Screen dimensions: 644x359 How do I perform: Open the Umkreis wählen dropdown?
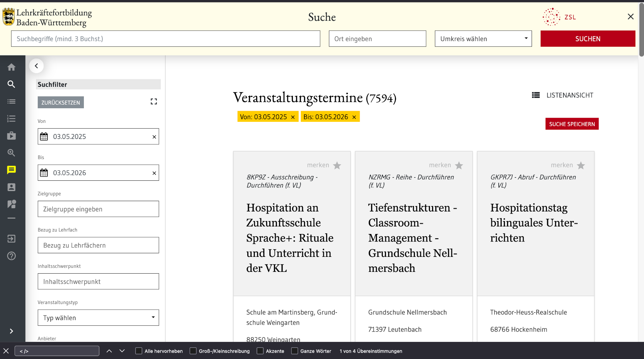pos(483,39)
